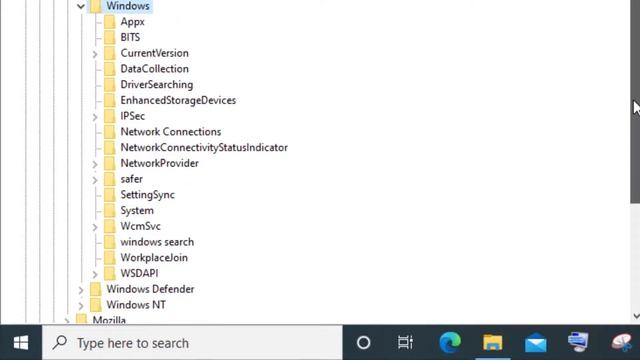This screenshot has width=640, height=360.
Task: Expand the WcmSvc key
Action: click(x=95, y=227)
